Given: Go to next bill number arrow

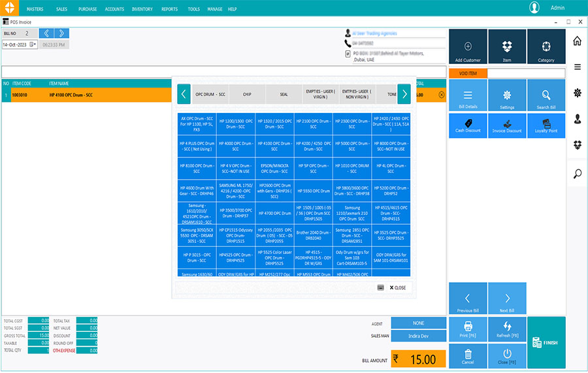Looking at the screenshot, I should click(x=61, y=33).
